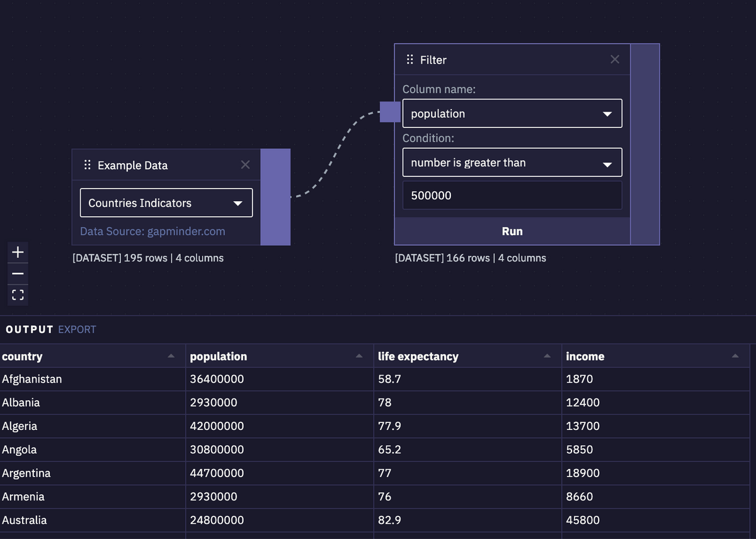This screenshot has width=756, height=539.
Task: Zoom out on the node canvas
Action: pyautogui.click(x=18, y=273)
